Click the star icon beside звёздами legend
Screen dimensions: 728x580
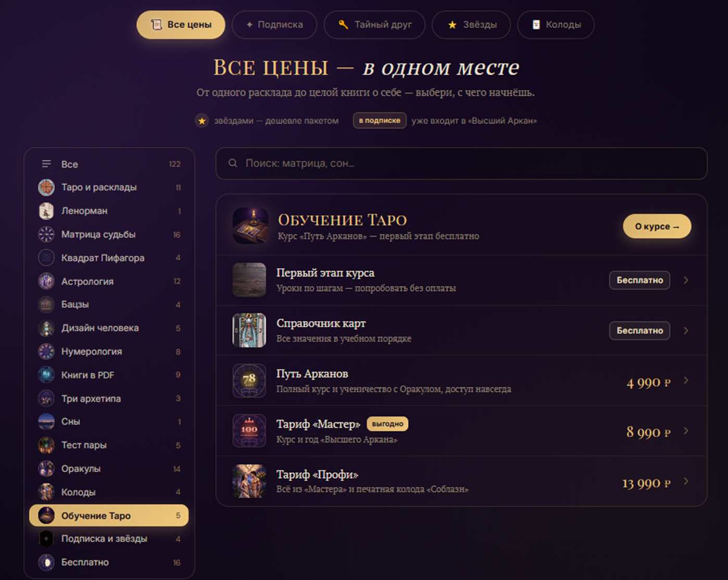tap(202, 121)
